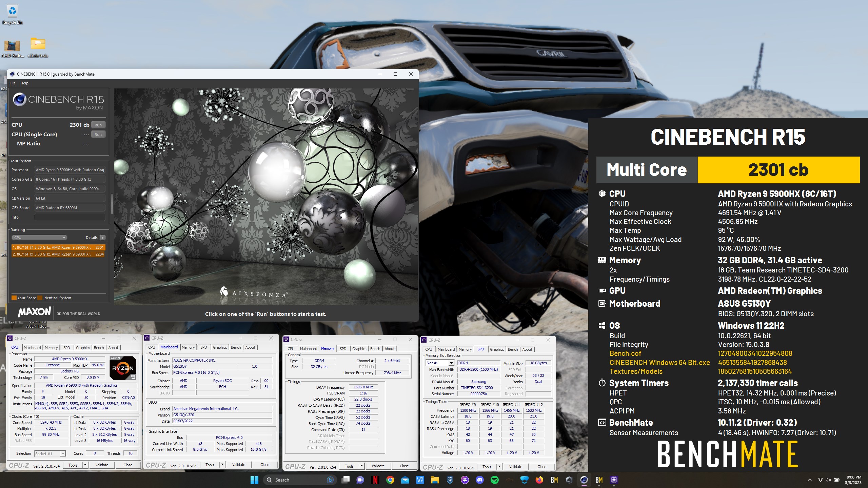This screenshot has width=868, height=488.
Task: Open the AMD-Rade... desktop shortcut
Action: click(13, 48)
